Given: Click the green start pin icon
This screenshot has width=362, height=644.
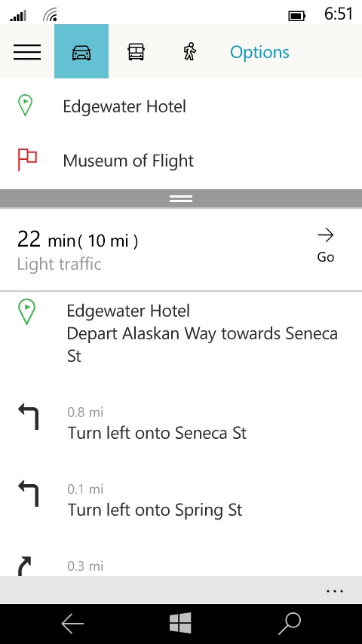Looking at the screenshot, I should pyautogui.click(x=25, y=106).
